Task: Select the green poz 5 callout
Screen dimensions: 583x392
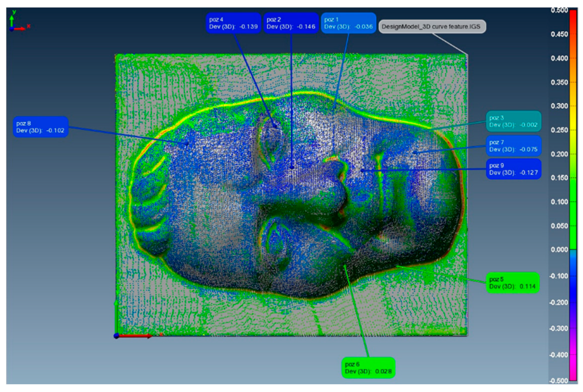Action: pyautogui.click(x=512, y=283)
